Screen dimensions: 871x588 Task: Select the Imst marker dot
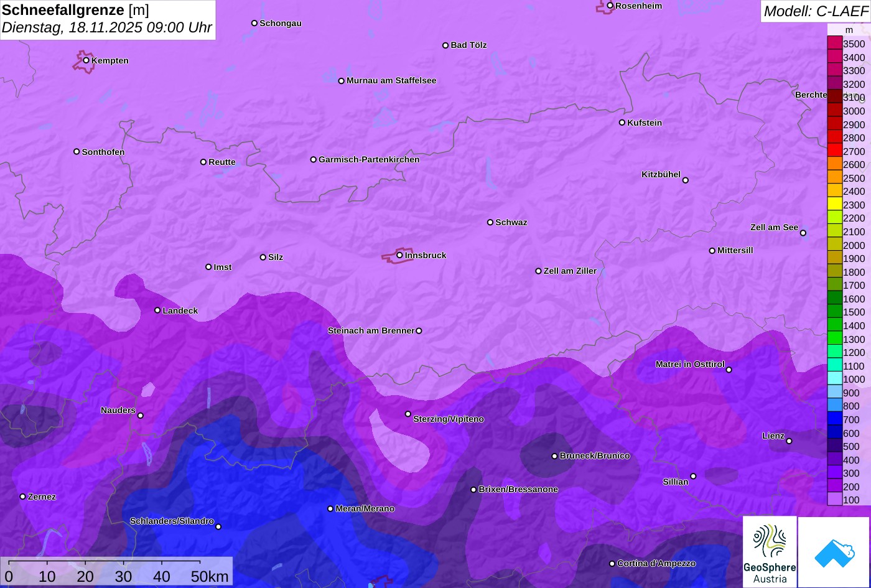click(208, 267)
